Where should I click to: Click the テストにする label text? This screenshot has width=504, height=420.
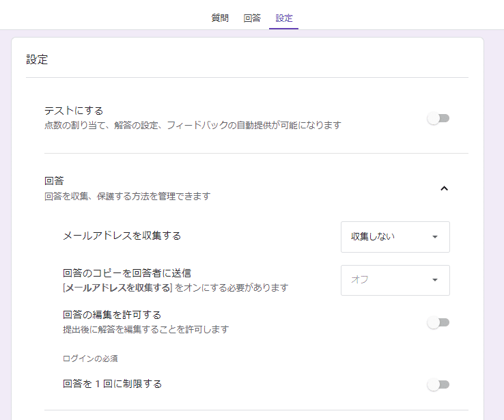[74, 111]
